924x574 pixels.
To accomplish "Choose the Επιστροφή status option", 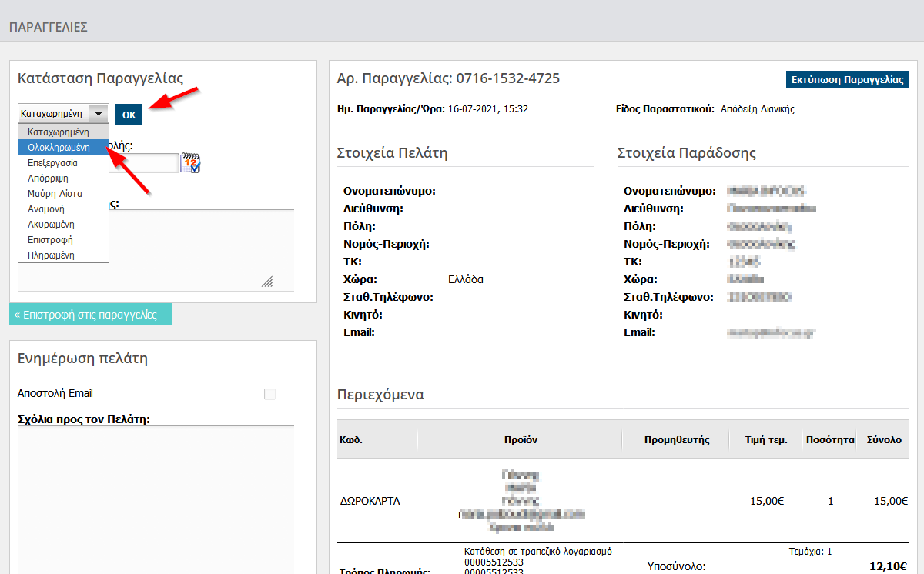I will coord(50,239).
